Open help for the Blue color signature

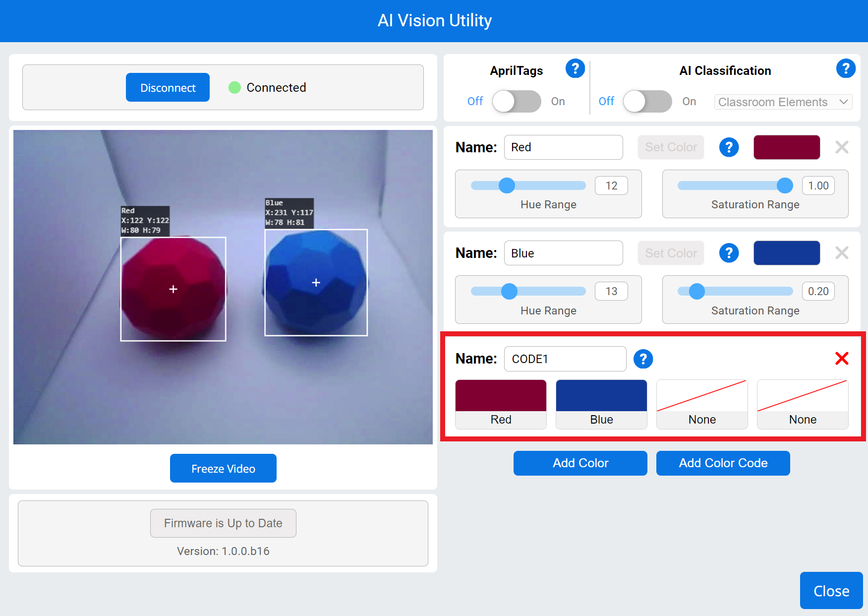pos(729,252)
